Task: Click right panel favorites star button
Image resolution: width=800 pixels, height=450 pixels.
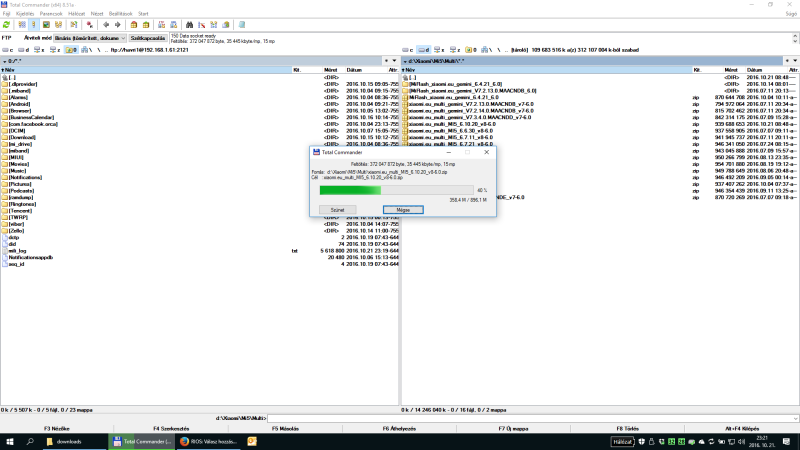Action: coord(787,61)
